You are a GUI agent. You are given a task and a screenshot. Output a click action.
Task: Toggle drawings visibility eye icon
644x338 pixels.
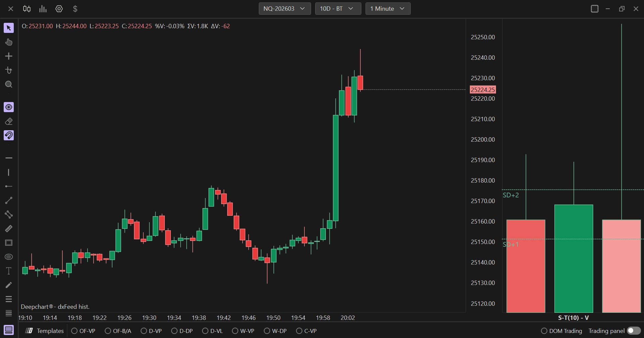[x=9, y=107]
